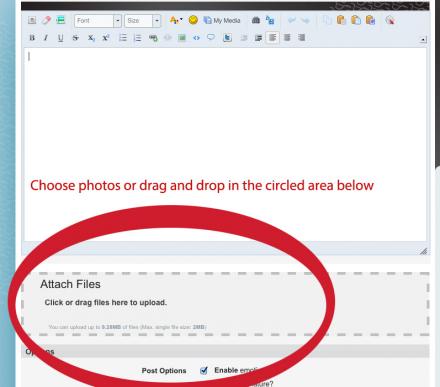Click the undo arrow icon
Screen dimensions: 440x387
pyautogui.click(x=292, y=21)
